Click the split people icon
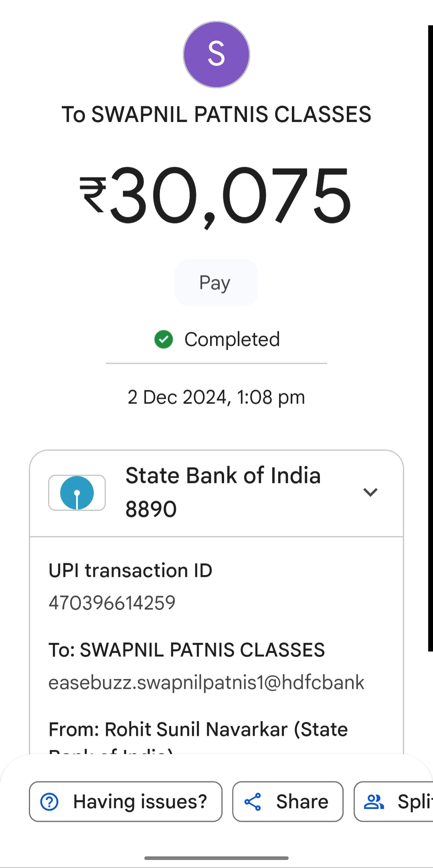 click(374, 802)
